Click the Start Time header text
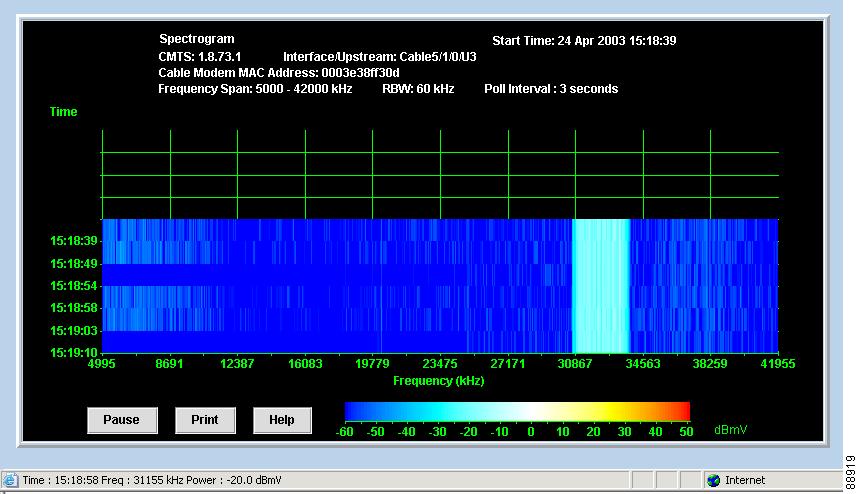This screenshot has height=494, width=858. (585, 41)
